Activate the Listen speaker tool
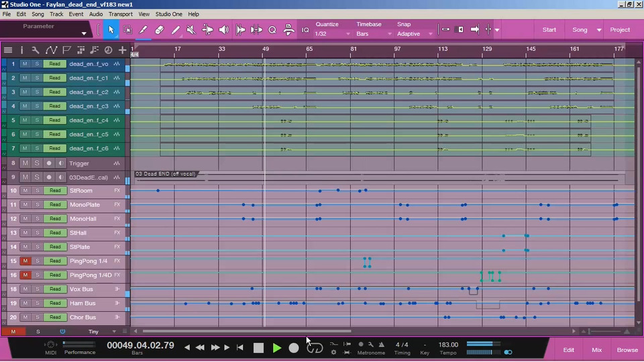Screen dimensions: 644x362 click(224, 30)
